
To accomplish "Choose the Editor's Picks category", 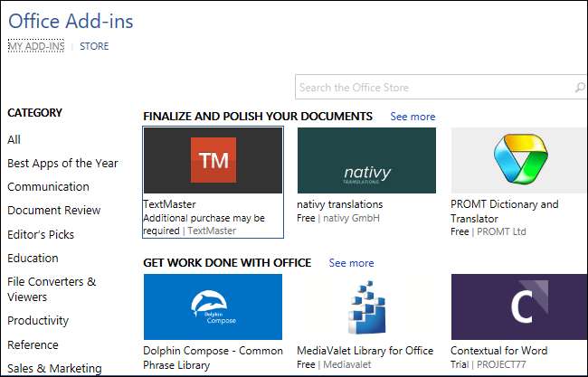I will coord(41,234).
